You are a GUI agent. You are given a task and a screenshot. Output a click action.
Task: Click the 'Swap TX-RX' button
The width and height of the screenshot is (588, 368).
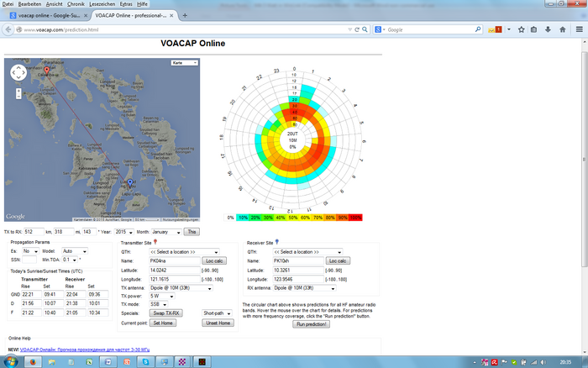coord(166,313)
